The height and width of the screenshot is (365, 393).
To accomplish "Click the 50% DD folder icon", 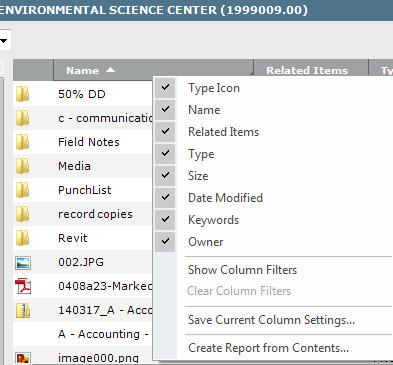I will point(22,94).
